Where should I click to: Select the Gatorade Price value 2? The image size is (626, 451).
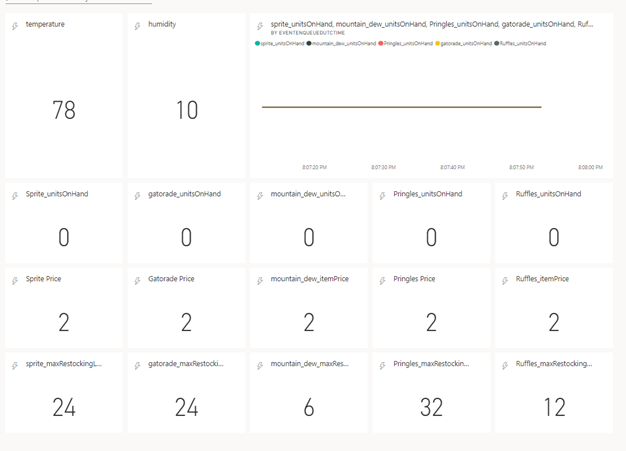[x=186, y=322]
